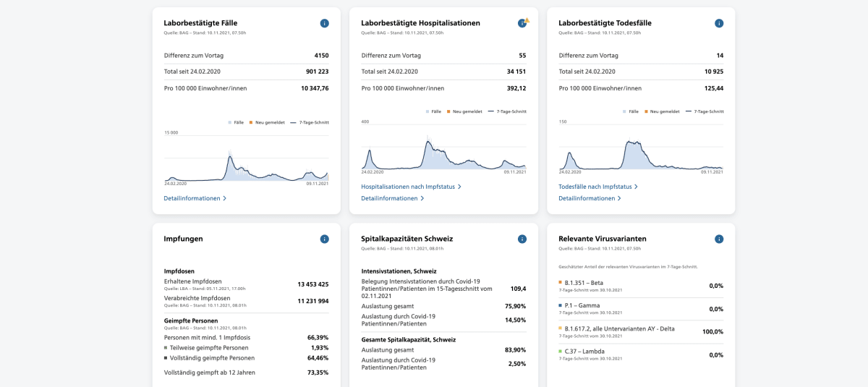This screenshot has width=868, height=387.
Task: Click the orange B.1.351 Beta color marker
Action: (561, 283)
